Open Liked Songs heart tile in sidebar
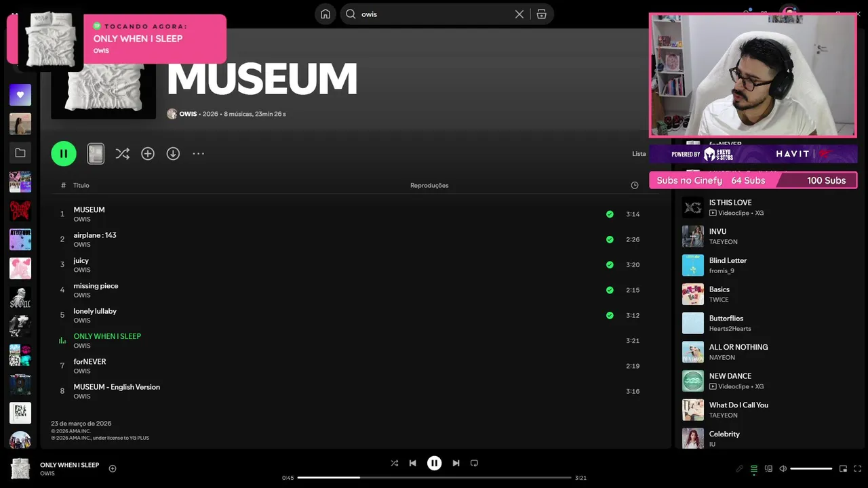The image size is (868, 488). click(20, 95)
